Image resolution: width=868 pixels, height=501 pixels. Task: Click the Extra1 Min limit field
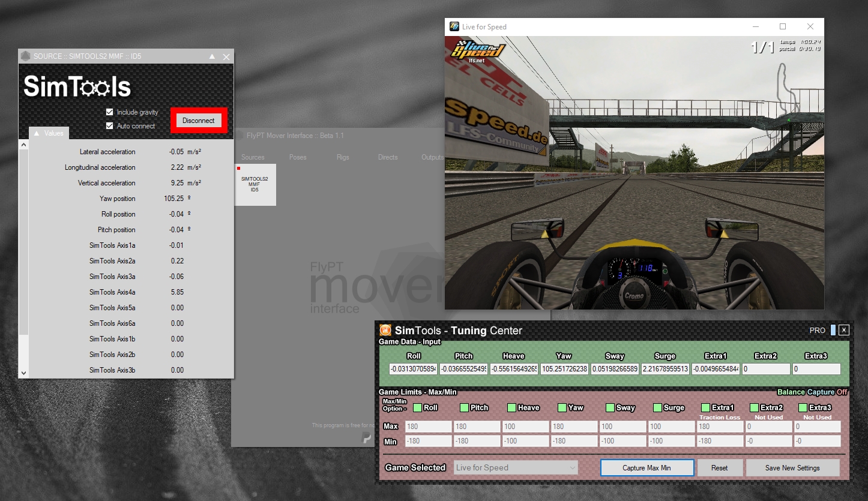720,441
